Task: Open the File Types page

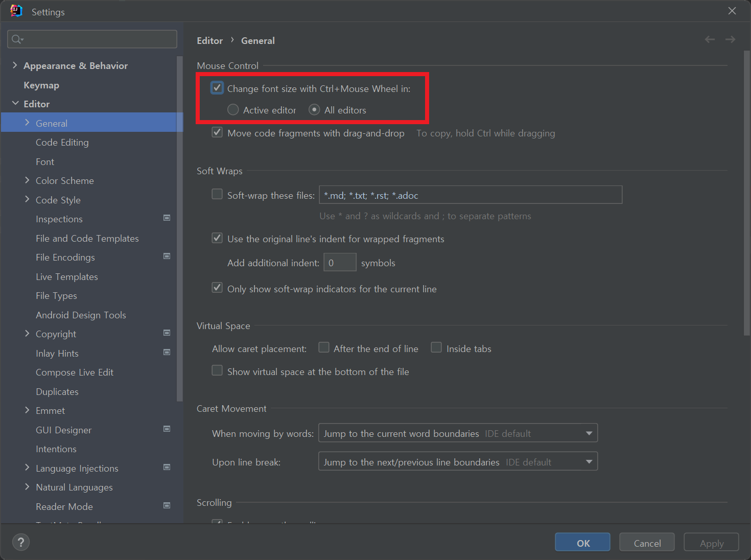Action: [57, 296]
